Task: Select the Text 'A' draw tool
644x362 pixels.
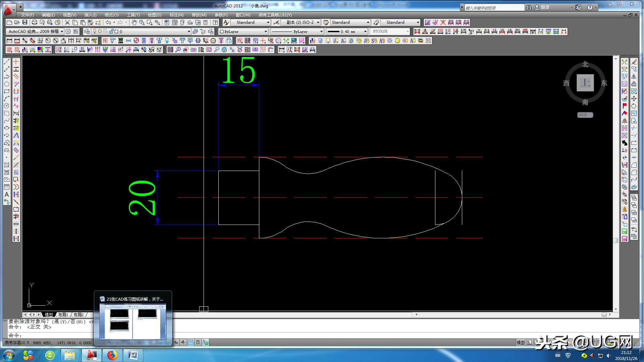Action: (x=6, y=194)
